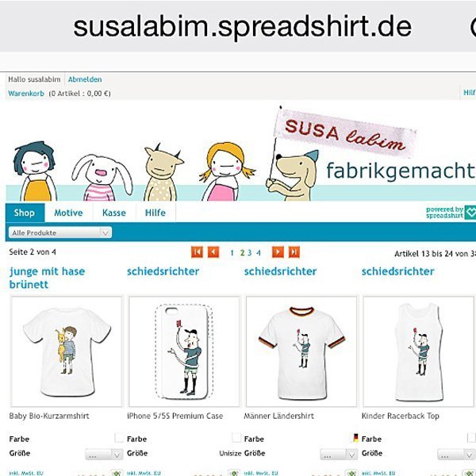Expand Größe dropdown for Männer Ländershirt
Viewport: 476px width, 476px height.
click(339, 455)
